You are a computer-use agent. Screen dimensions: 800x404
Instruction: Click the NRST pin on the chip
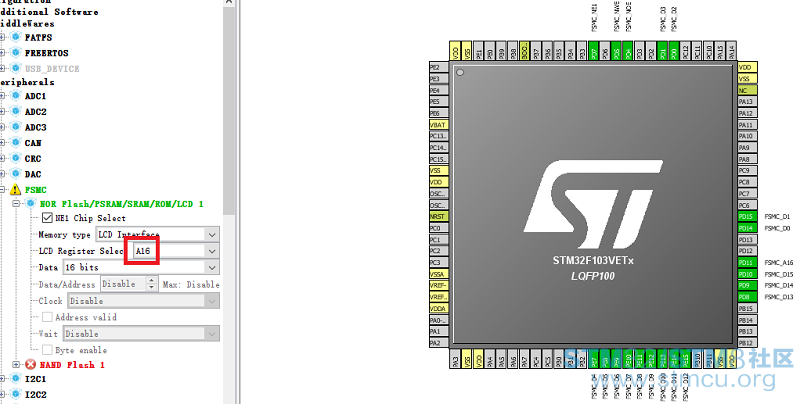tap(439, 216)
